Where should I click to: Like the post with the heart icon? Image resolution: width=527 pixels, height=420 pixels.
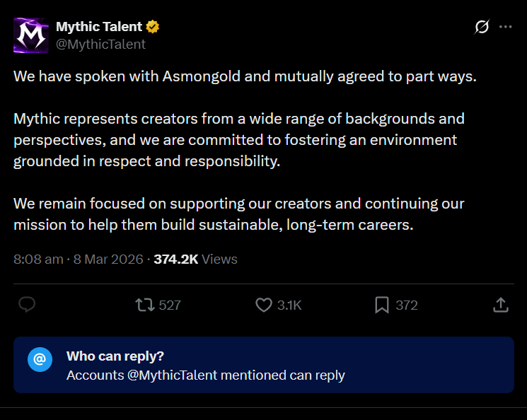coord(264,305)
